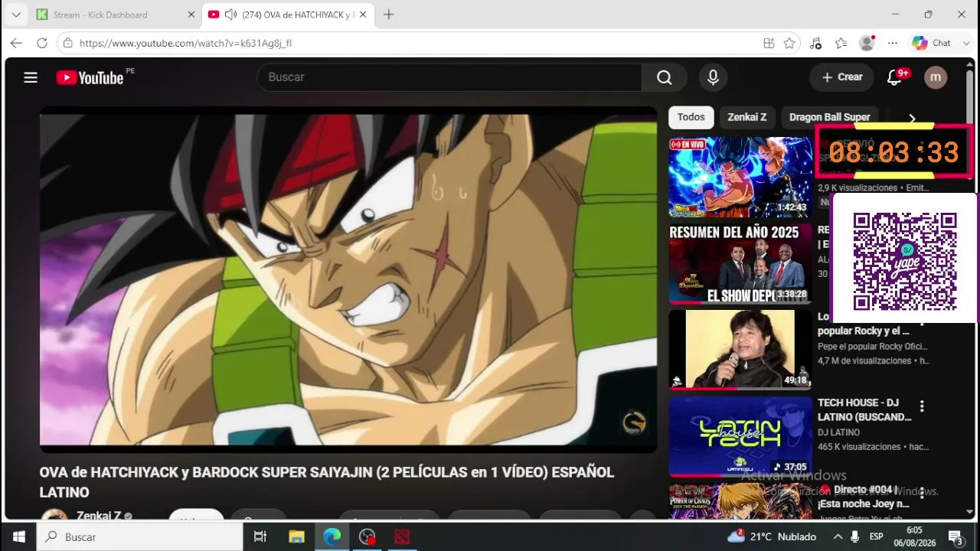This screenshot has height=551, width=980.
Task: Open Task View on the taskbar
Action: click(x=260, y=537)
